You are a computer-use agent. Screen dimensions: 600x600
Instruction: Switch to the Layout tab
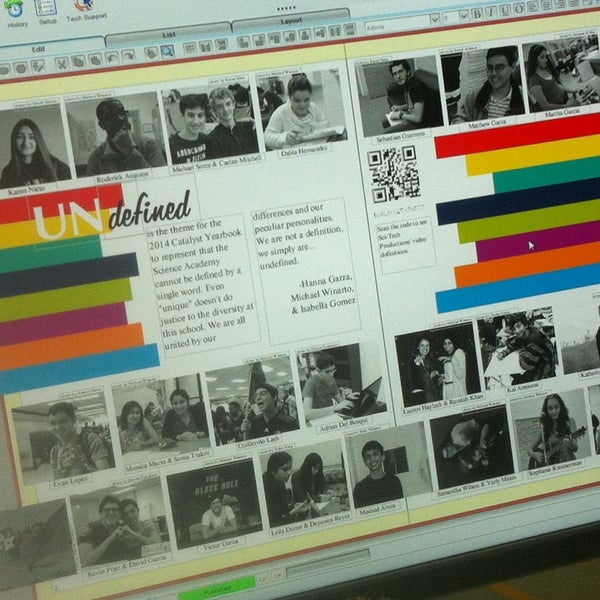[x=290, y=21]
